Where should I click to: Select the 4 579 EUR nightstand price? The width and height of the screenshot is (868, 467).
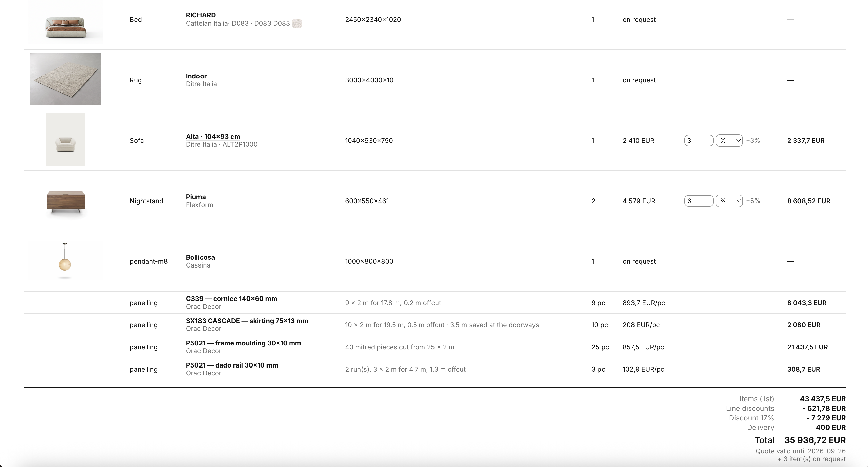pos(639,201)
